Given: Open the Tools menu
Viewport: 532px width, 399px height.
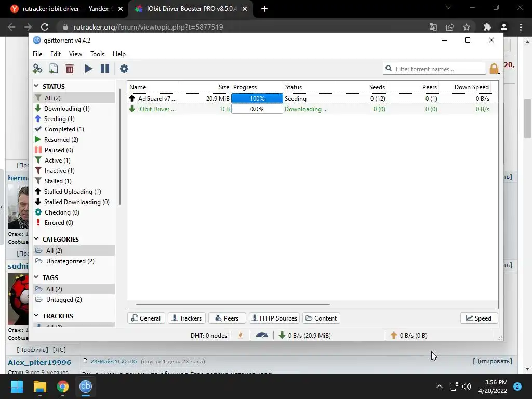Looking at the screenshot, I should [97, 54].
